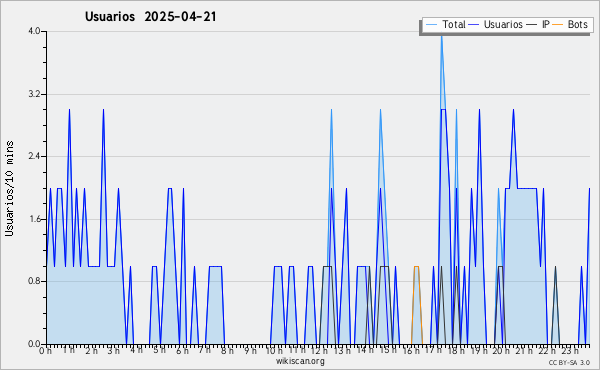Screen dimensions: 600x370
Task: Click the y-axis label 'Usuarios/10 mins'
Action: [9, 188]
